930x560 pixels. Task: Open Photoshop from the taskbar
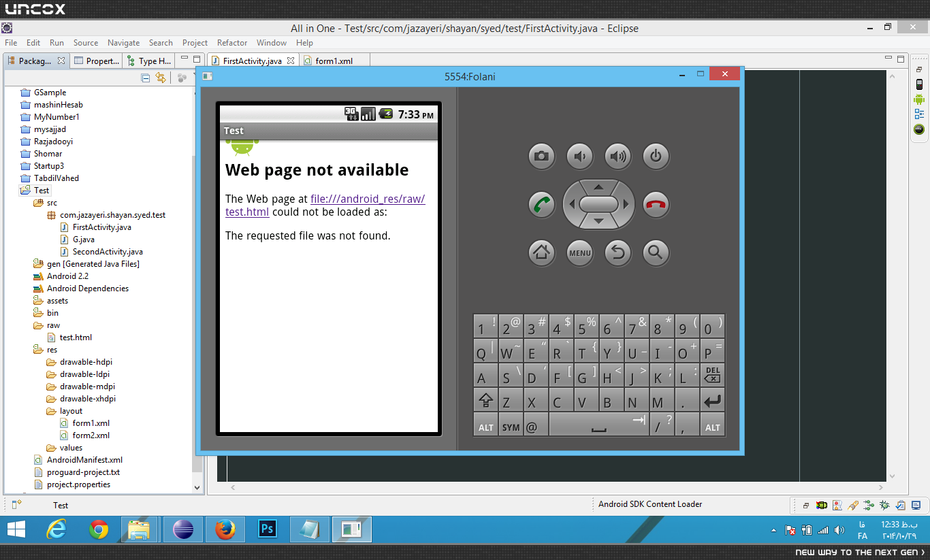click(x=268, y=529)
